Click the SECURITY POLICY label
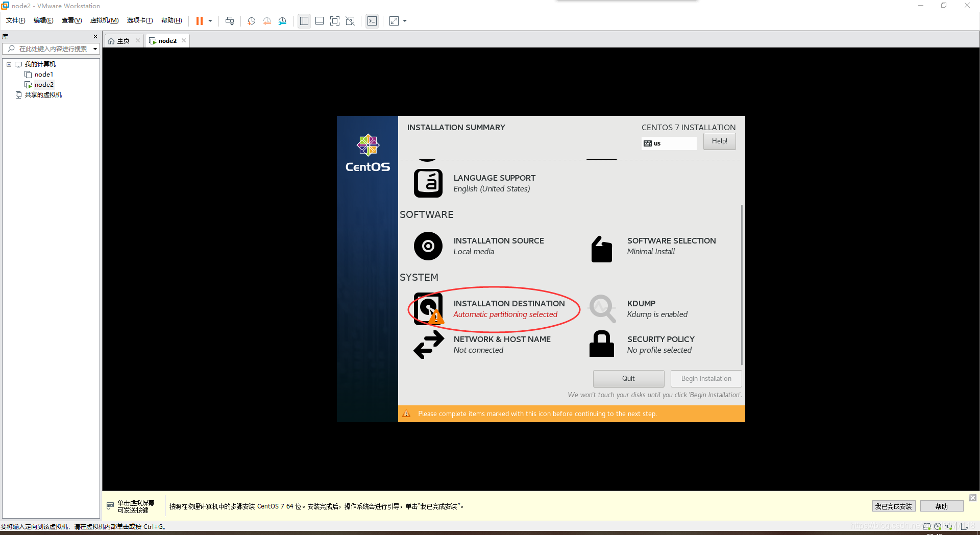 click(x=661, y=339)
